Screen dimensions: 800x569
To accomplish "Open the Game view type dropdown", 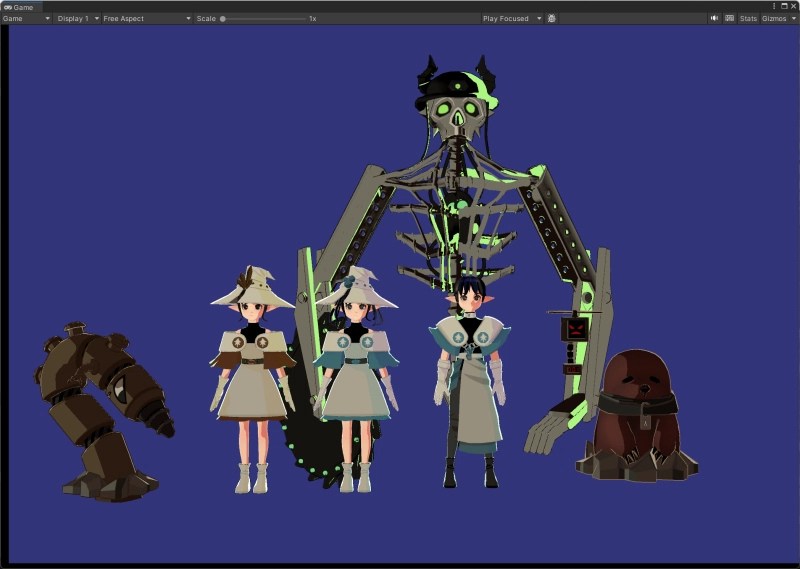I will coord(26,18).
